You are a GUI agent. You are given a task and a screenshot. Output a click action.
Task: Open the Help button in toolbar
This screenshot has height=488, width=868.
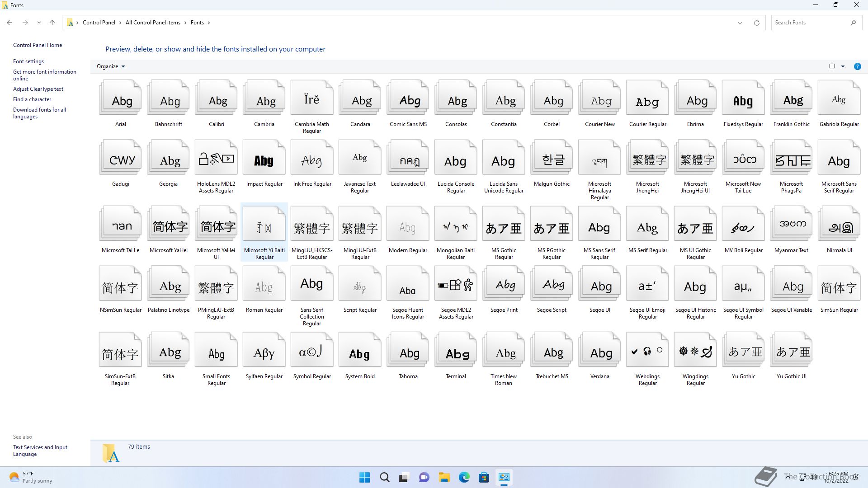pyautogui.click(x=857, y=66)
